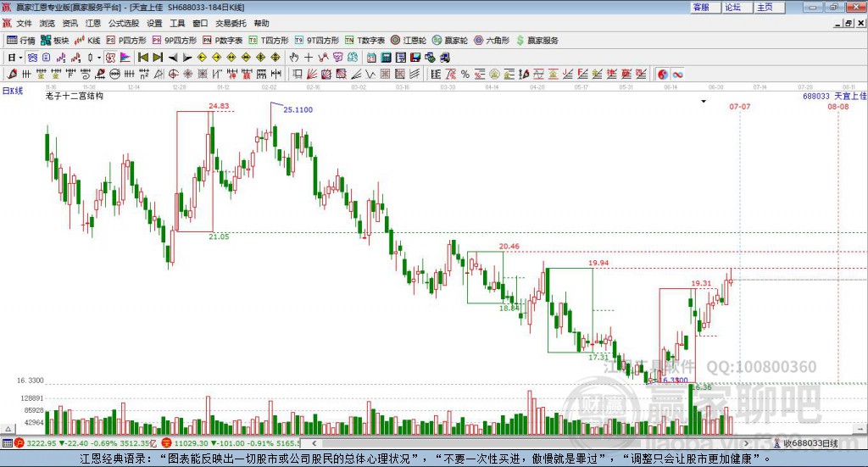Step back with the black left arrow
Viewport: 868px width, 467px height.
coord(173,58)
